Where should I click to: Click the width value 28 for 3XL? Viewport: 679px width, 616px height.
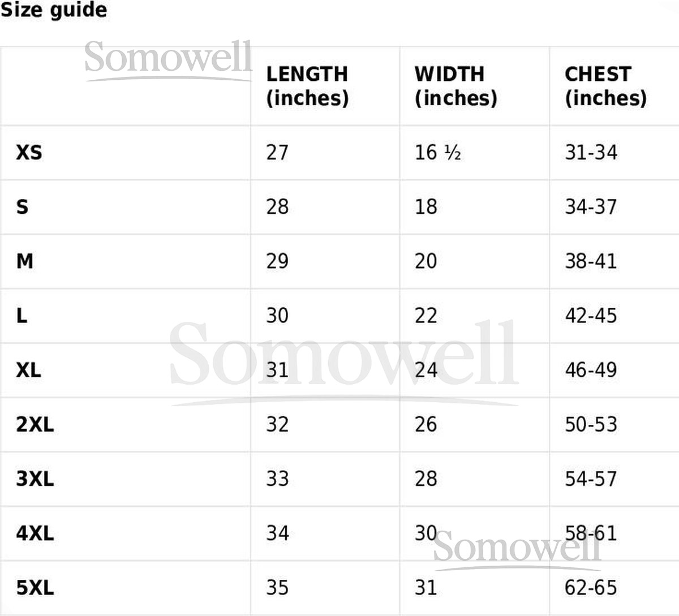pos(426,479)
